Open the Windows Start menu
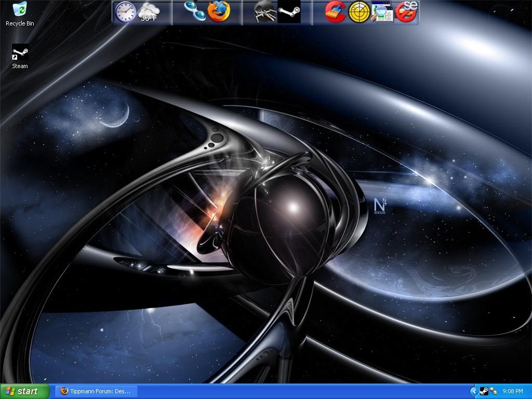The width and height of the screenshot is (532, 399). click(25, 391)
